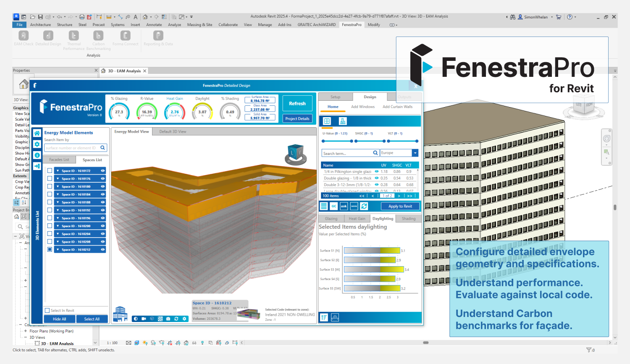Expand Space ID - 1610208 row arrow
This screenshot has height=364, width=630.
(58, 242)
